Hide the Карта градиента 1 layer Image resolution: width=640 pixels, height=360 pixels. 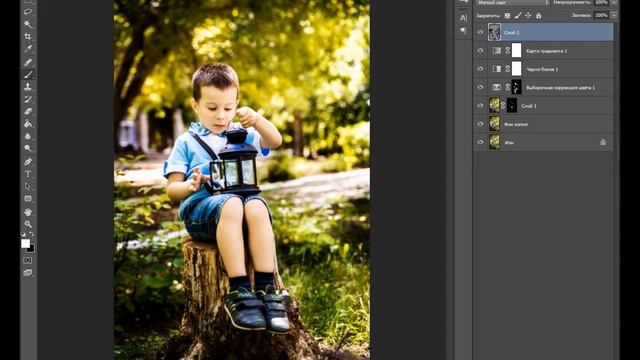tap(480, 51)
